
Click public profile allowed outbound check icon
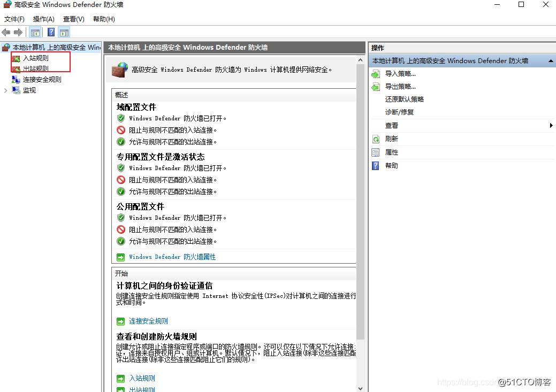[x=121, y=241]
